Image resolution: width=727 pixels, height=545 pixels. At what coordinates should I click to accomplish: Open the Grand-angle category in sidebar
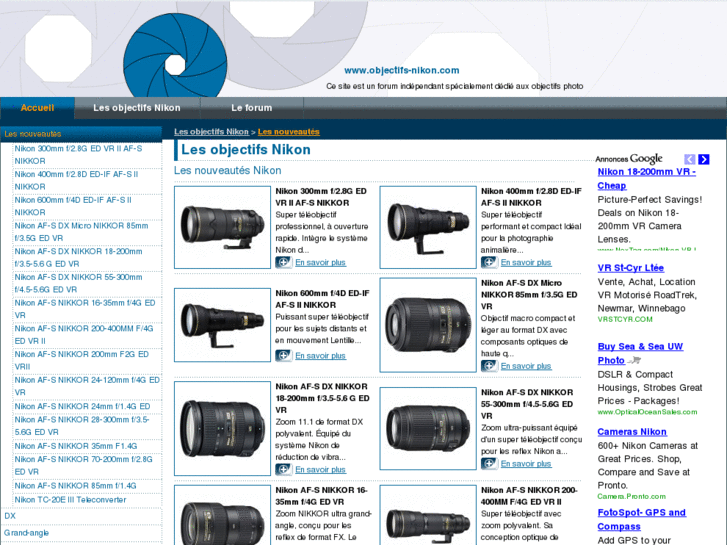point(26,533)
